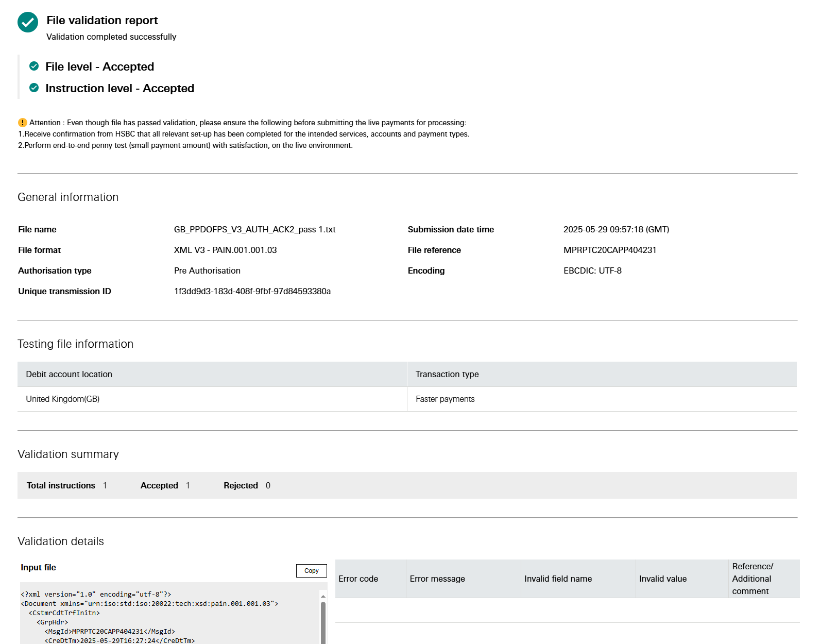The width and height of the screenshot is (820, 644).
Task: Click the Instruction level - Accepted text
Action: (x=119, y=88)
